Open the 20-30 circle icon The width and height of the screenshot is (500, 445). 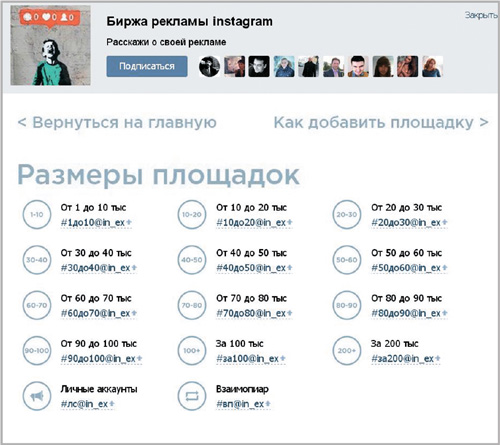point(347,214)
